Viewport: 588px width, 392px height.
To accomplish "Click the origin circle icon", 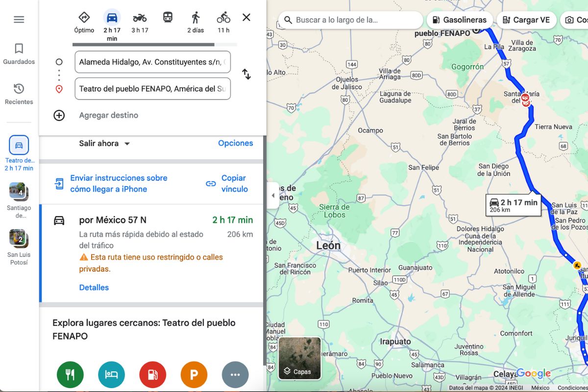I will 59,62.
